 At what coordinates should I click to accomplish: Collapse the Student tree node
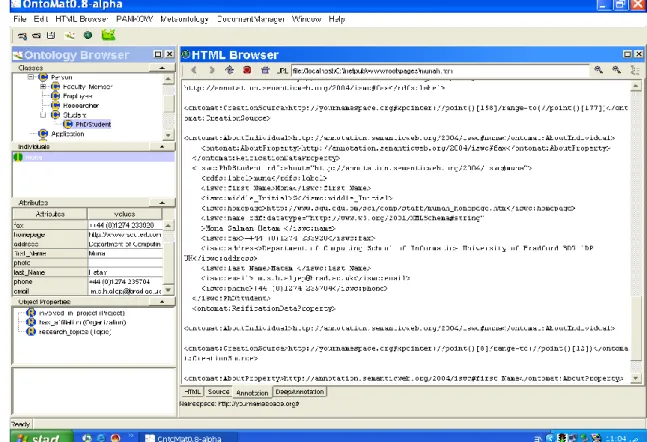tap(43, 115)
